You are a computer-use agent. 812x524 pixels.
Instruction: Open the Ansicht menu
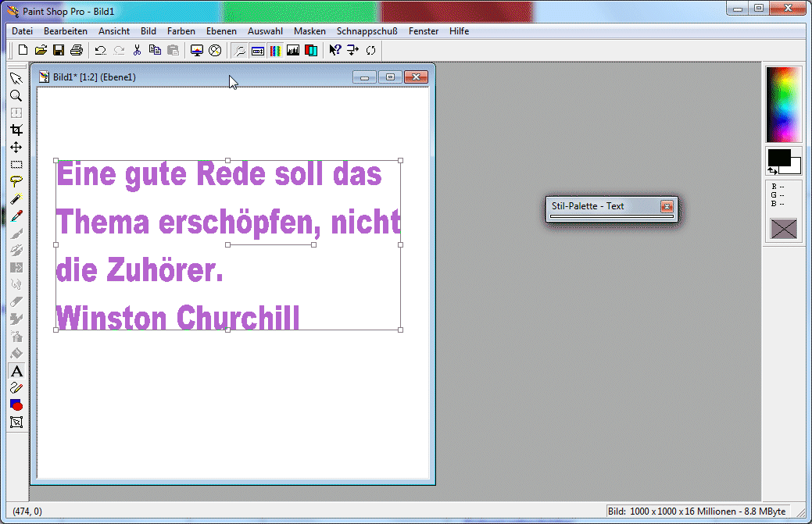point(114,31)
